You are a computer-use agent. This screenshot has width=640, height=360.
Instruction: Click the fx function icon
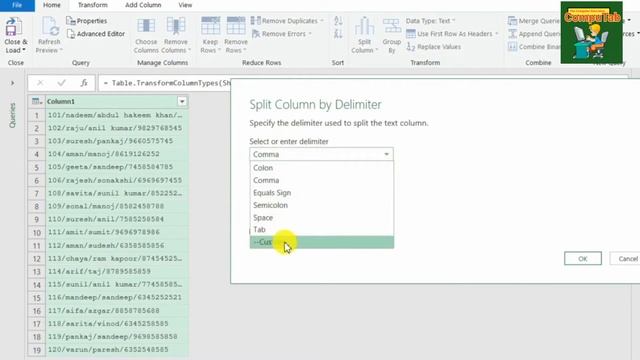84,83
